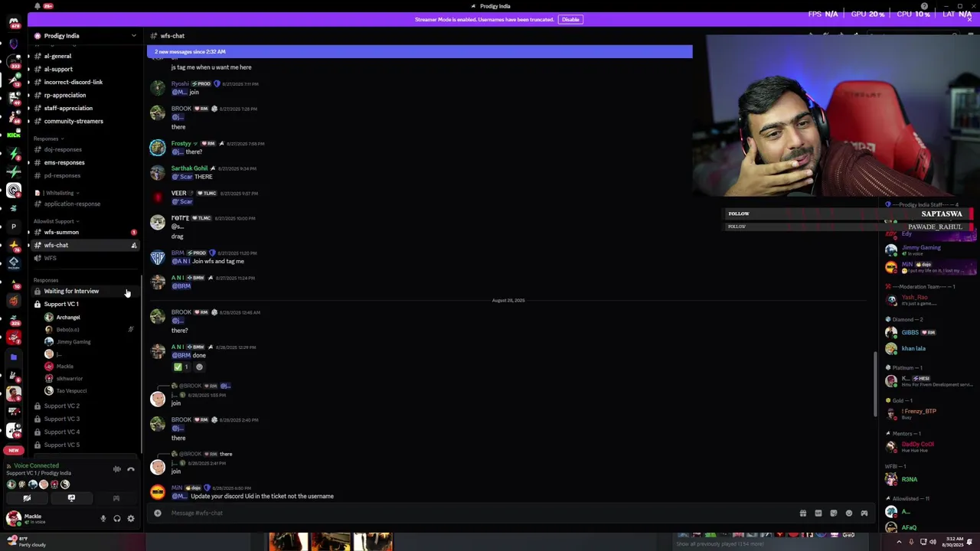Image resolution: width=980 pixels, height=551 pixels.
Task: Open the Kick server icon in sidebar
Action: (13, 135)
